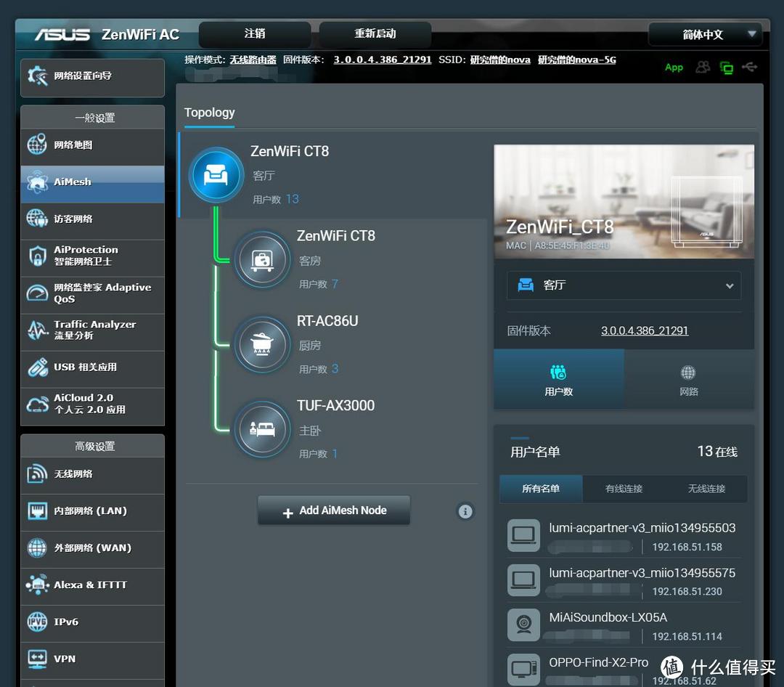Click the users status icon in header
The image size is (784, 687).
coord(703,67)
